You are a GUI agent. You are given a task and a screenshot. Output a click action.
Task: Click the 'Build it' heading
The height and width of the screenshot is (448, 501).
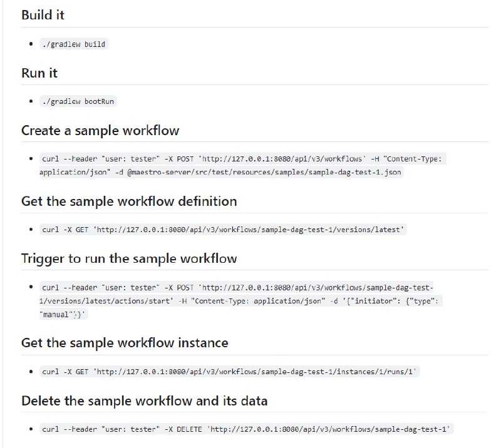point(43,15)
